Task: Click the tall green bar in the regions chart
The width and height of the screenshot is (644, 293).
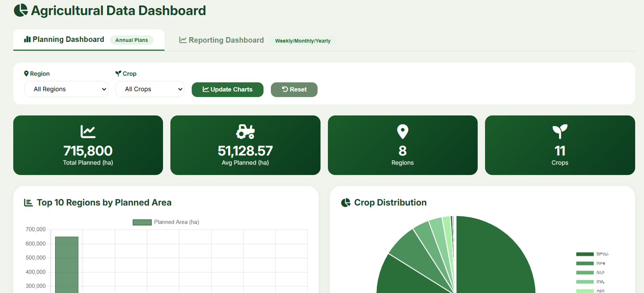Action: coord(67,265)
